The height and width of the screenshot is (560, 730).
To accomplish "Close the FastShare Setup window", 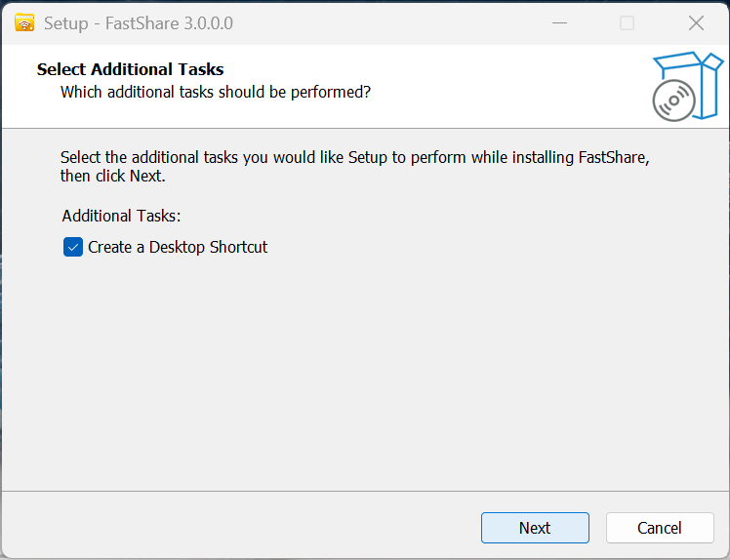I will click(x=696, y=22).
